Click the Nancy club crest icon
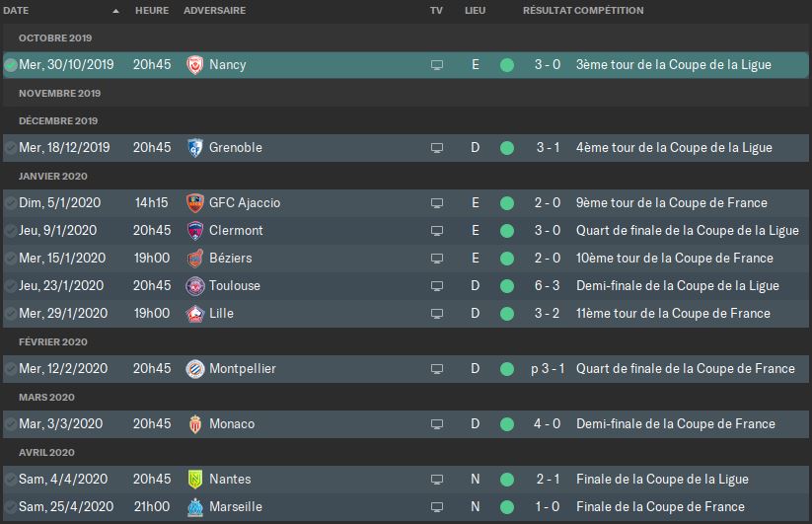 click(194, 65)
